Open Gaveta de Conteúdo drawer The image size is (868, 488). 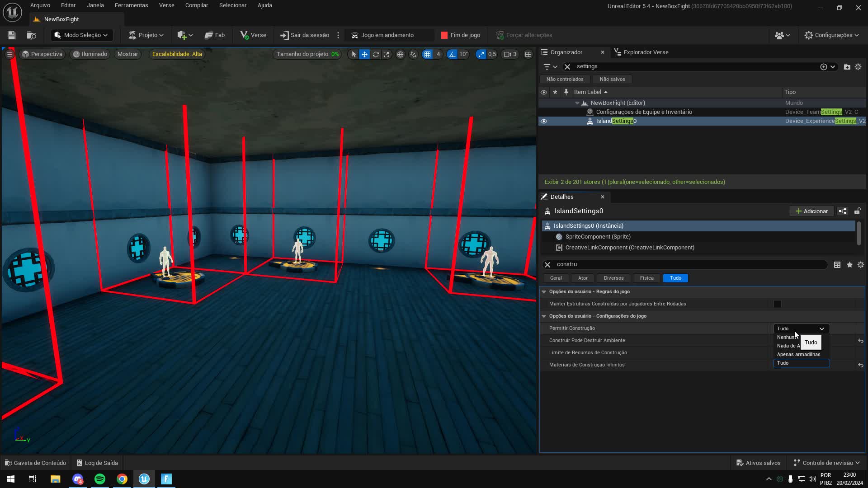point(35,463)
